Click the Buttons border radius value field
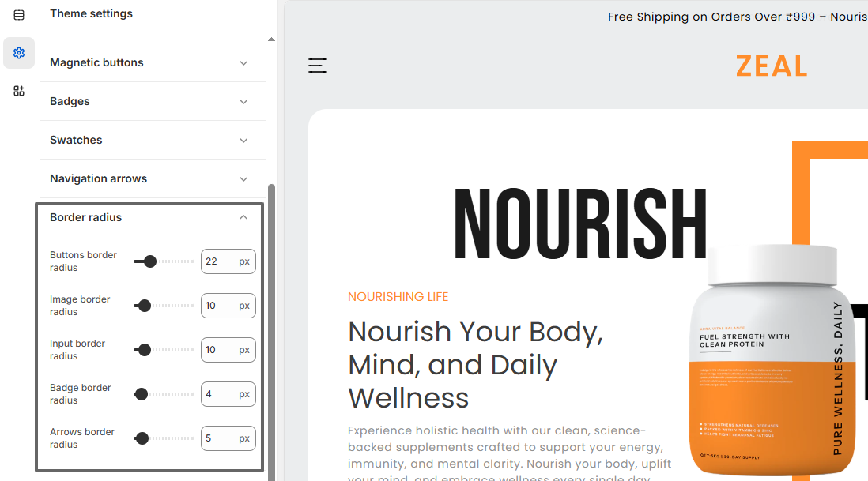 (x=219, y=261)
